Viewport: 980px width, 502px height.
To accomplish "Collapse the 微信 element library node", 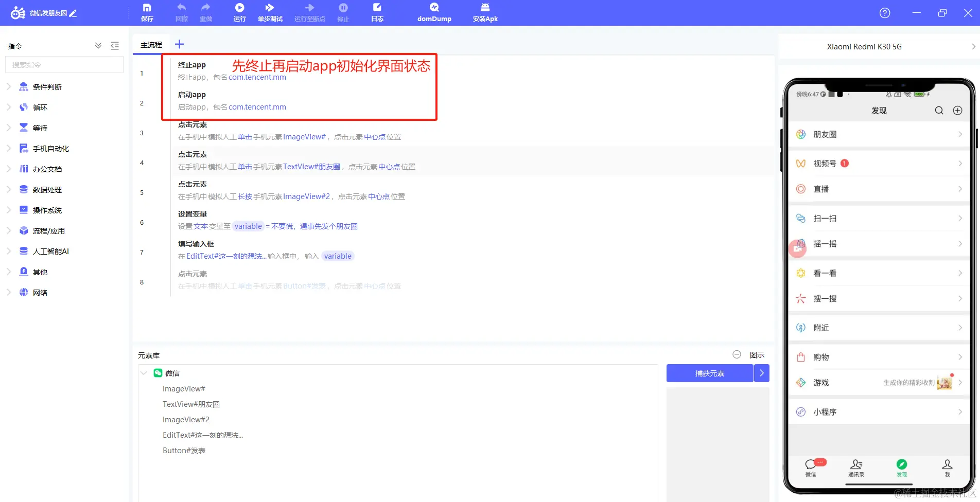I will pos(144,373).
